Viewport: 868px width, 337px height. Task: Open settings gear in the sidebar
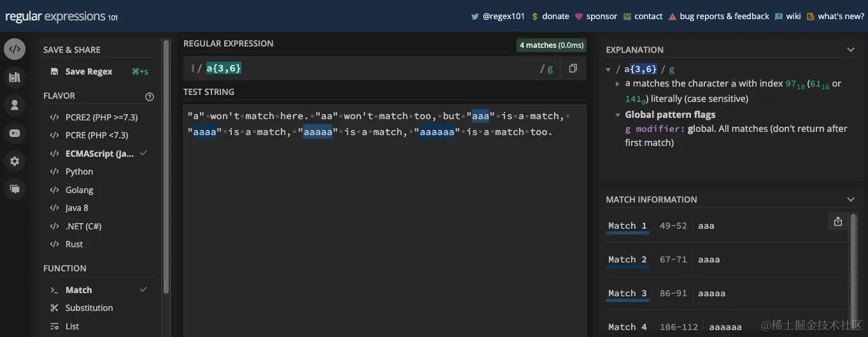click(15, 161)
